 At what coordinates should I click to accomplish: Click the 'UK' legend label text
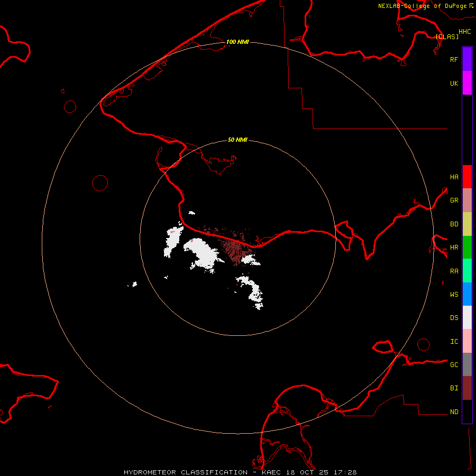[x=454, y=83]
